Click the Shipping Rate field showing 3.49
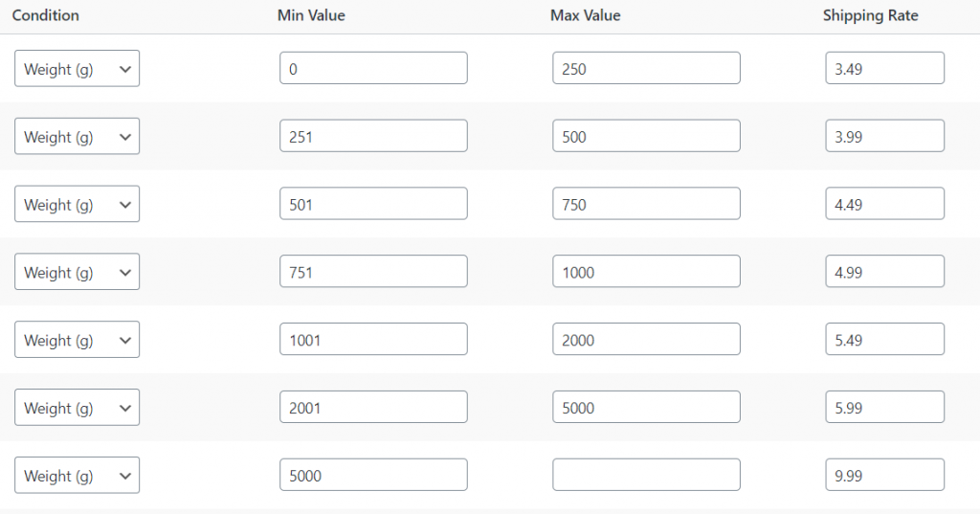This screenshot has width=980, height=514. coord(885,68)
